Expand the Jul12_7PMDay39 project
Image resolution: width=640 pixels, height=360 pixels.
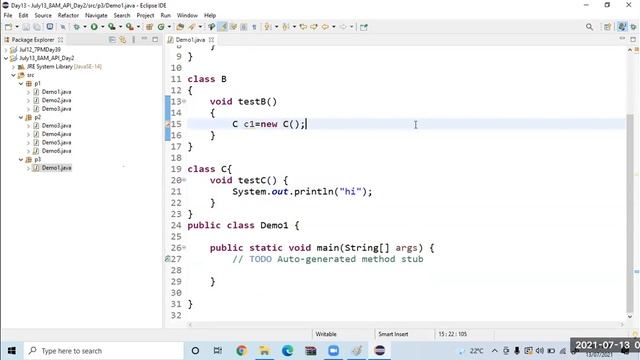(x=6, y=50)
